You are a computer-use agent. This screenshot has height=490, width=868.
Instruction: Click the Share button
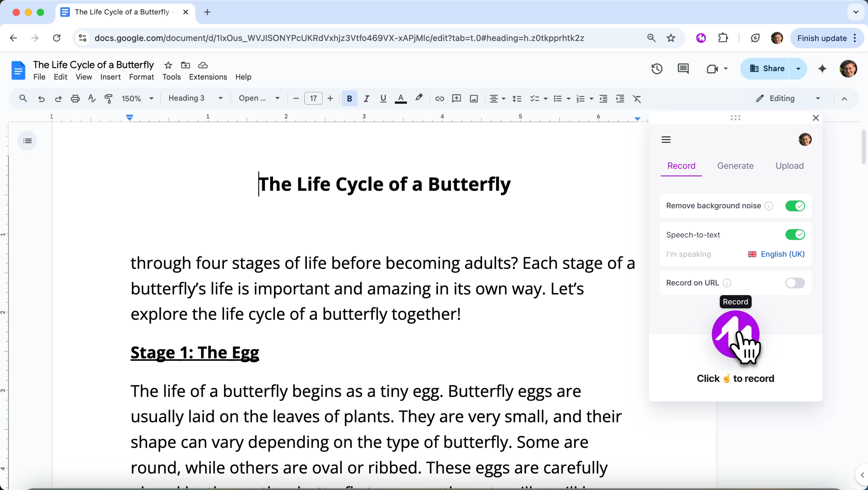pos(767,69)
